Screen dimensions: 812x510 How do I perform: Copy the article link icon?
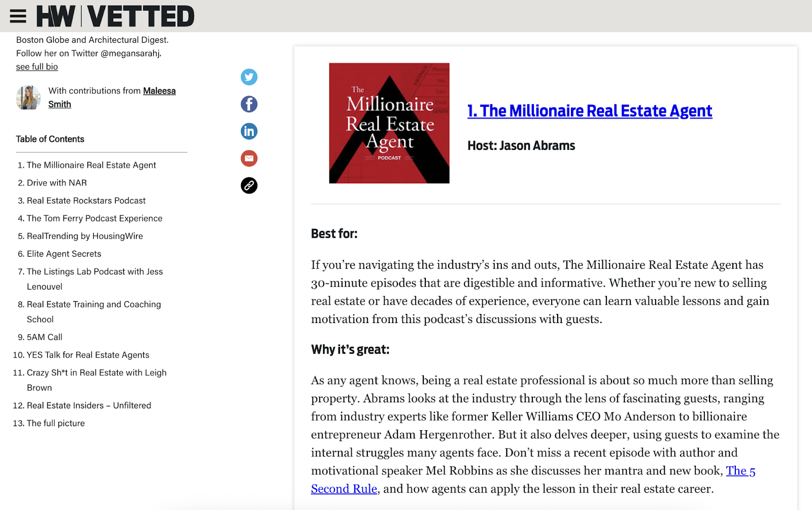249,185
